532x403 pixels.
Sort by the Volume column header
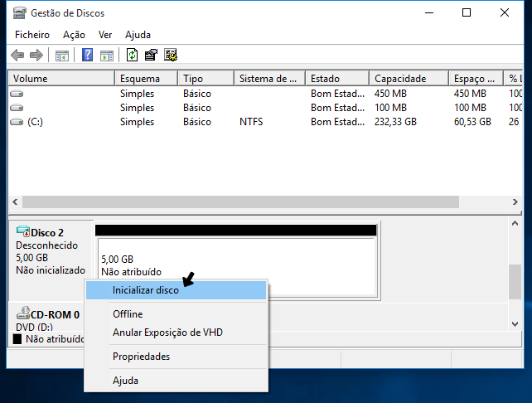click(x=61, y=79)
